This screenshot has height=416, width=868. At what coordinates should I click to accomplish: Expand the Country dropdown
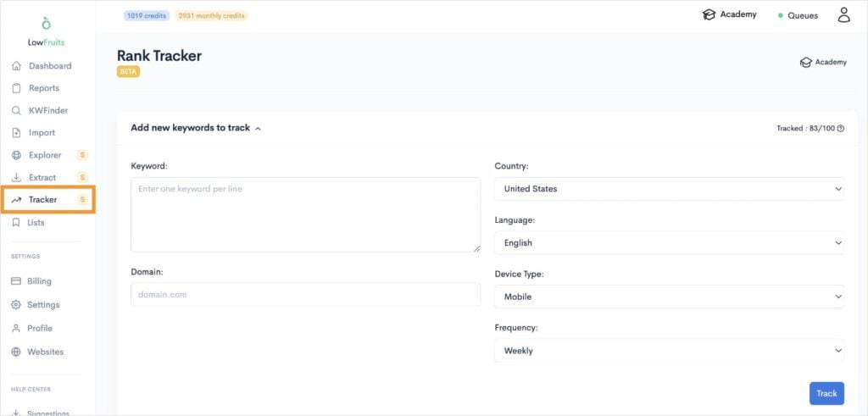[669, 189]
